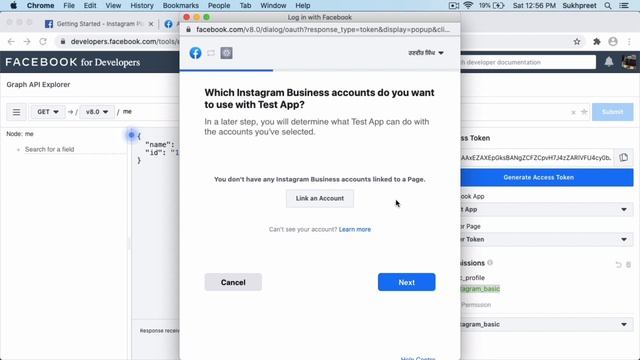Click Permissions info icon
Screen dimensions: 640x360
point(490,263)
